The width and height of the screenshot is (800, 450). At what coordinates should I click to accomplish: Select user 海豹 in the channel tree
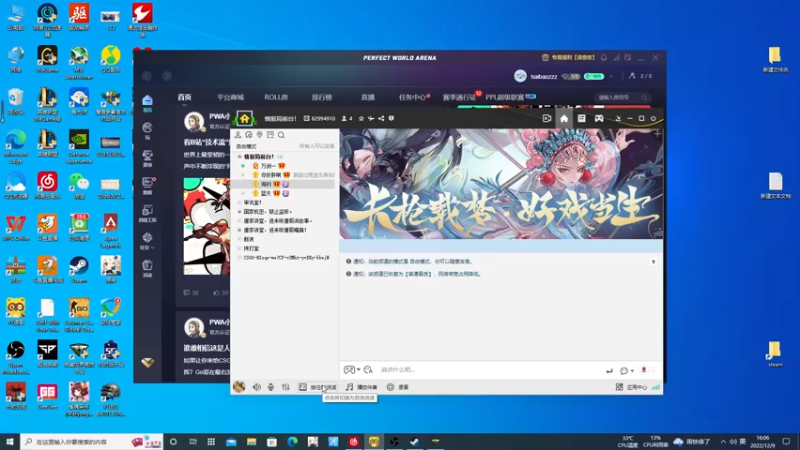(266, 184)
